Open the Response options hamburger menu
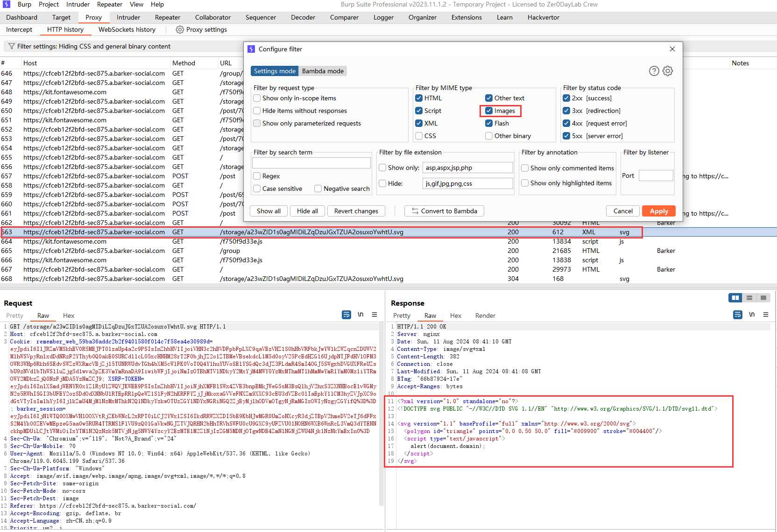 (x=766, y=315)
